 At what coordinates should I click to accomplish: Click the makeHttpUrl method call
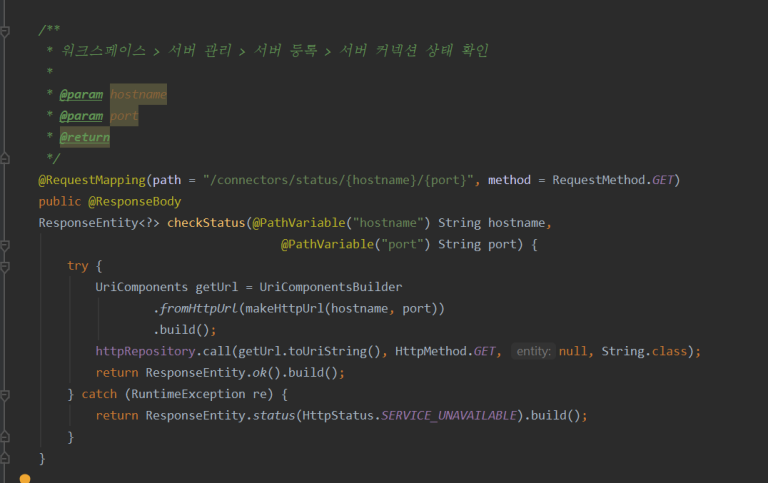[284, 309]
